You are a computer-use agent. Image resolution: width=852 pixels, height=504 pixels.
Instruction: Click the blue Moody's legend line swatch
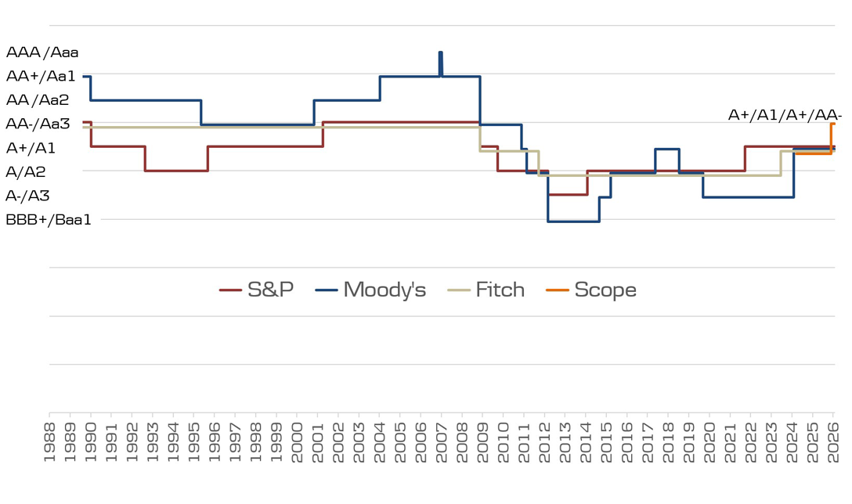(327, 290)
